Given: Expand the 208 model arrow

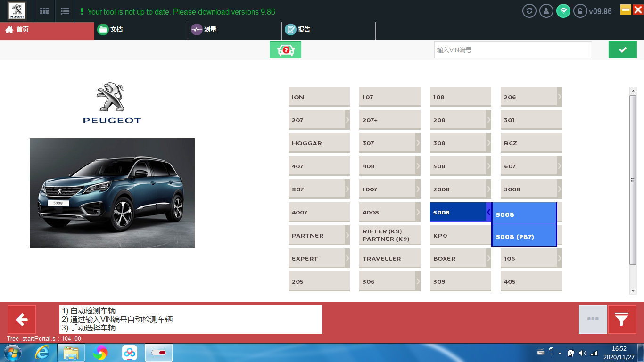Looking at the screenshot, I should point(488,120).
